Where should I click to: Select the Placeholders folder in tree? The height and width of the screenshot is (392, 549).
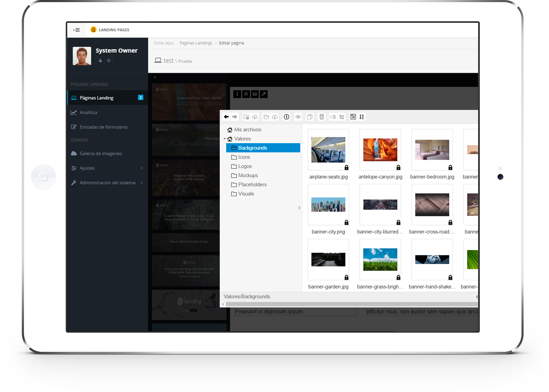point(249,184)
